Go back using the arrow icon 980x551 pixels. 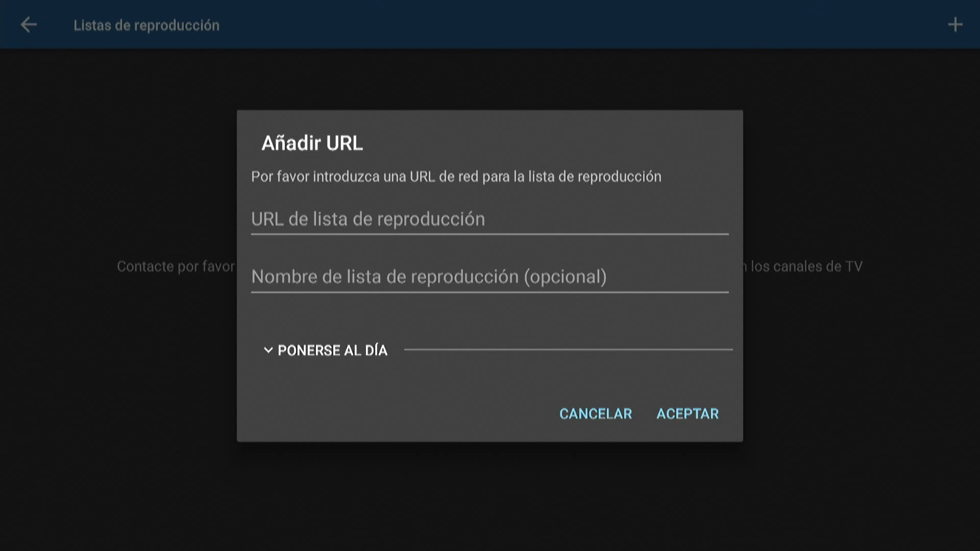(29, 24)
